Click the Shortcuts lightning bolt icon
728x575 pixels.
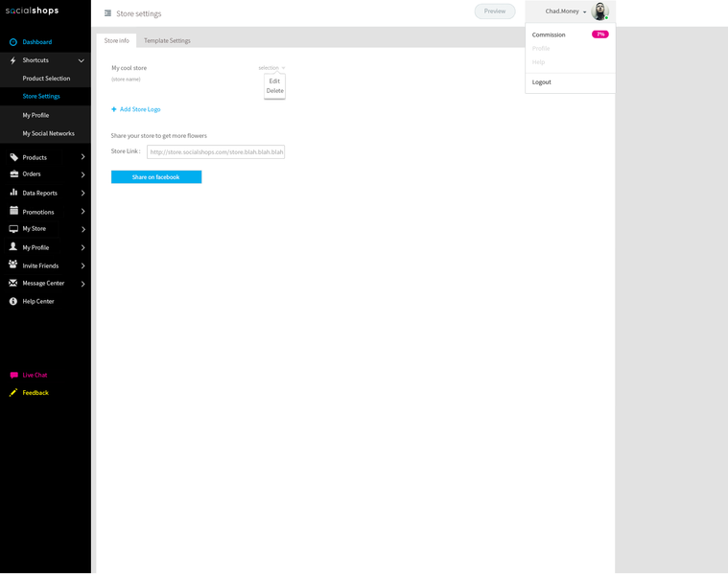(x=13, y=60)
